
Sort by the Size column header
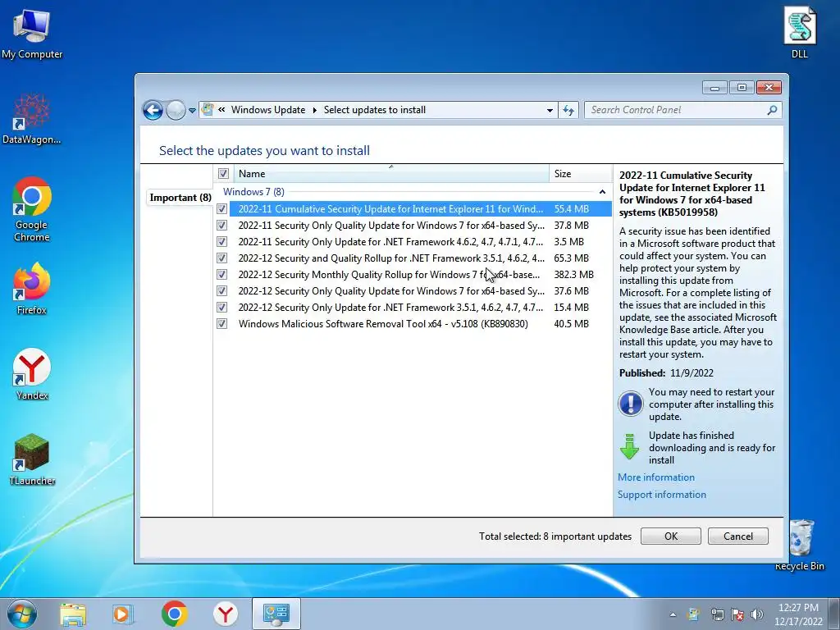tap(580, 174)
